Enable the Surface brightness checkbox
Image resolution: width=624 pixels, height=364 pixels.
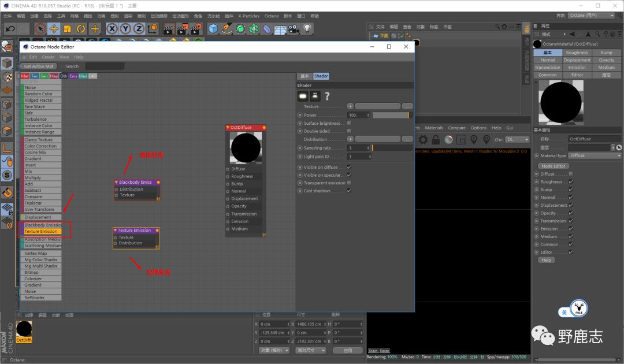(349, 123)
